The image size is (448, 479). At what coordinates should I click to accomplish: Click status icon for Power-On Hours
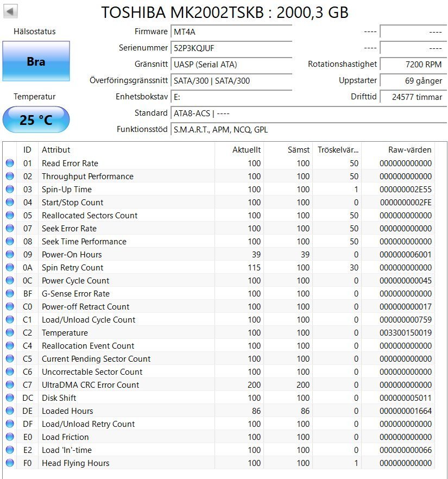click(x=10, y=254)
